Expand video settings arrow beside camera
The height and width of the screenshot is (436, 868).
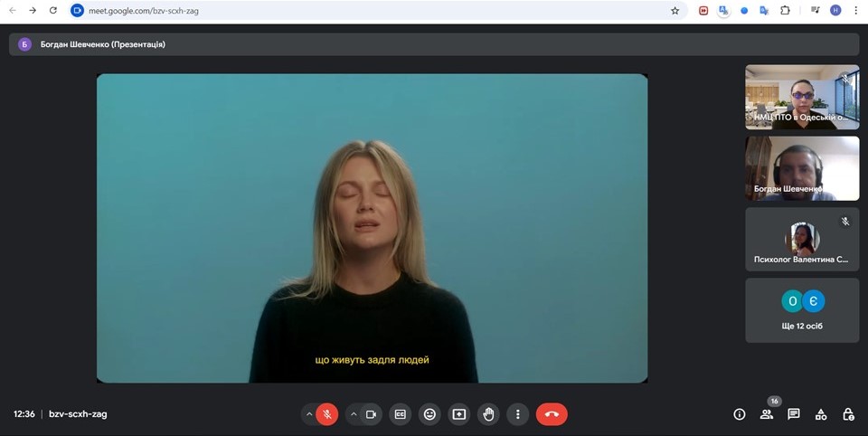pyautogui.click(x=353, y=414)
